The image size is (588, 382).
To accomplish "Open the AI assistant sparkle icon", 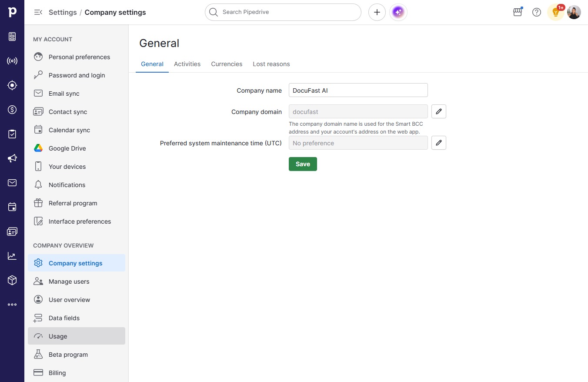I will coord(398,12).
